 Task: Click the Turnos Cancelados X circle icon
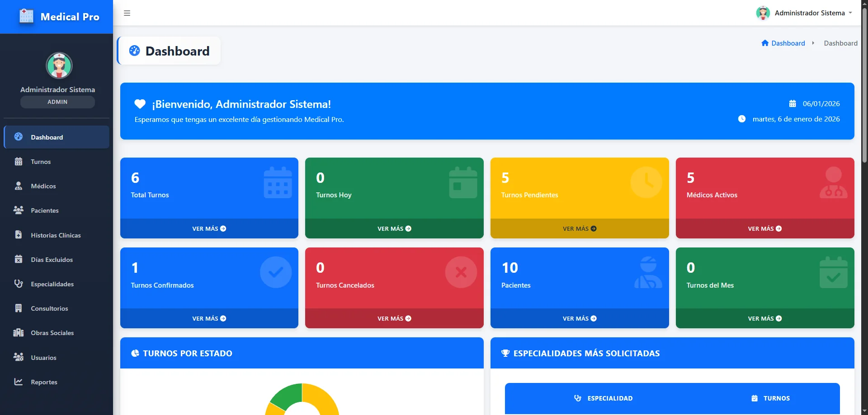pyautogui.click(x=461, y=272)
